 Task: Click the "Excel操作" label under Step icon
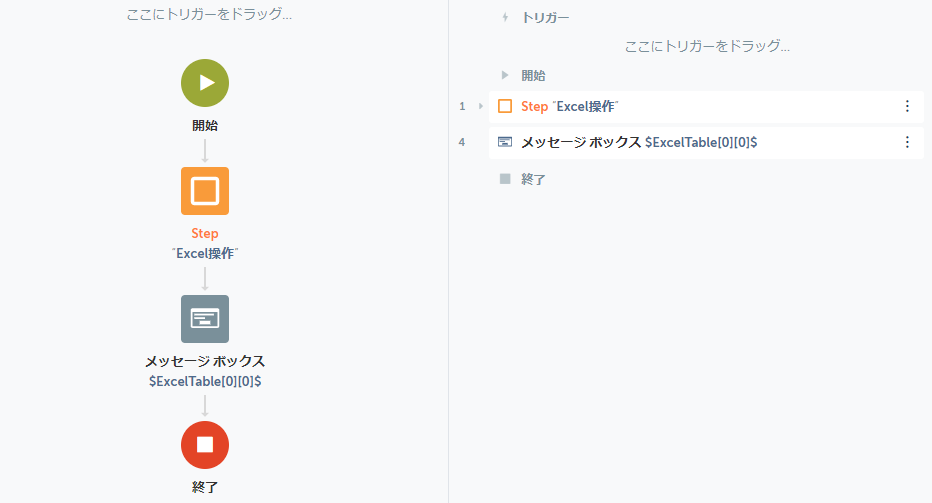coord(204,253)
